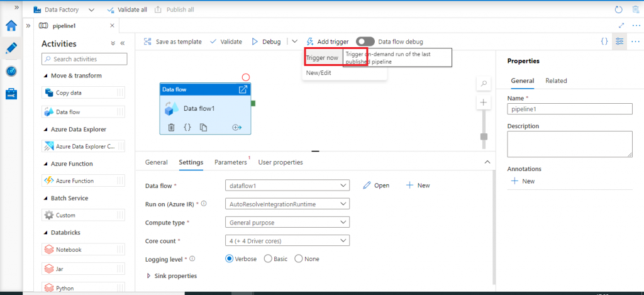Open the Compute type dropdown
Viewport: 644px width, 295px height.
click(x=287, y=222)
